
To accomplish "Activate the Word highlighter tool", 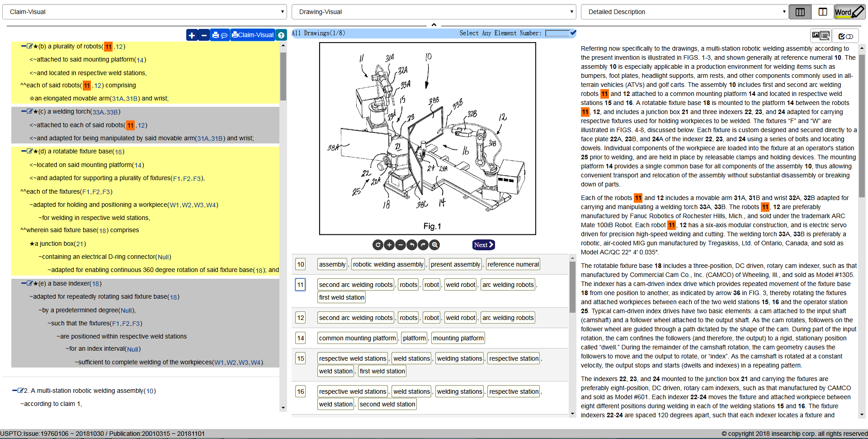I will 849,12.
